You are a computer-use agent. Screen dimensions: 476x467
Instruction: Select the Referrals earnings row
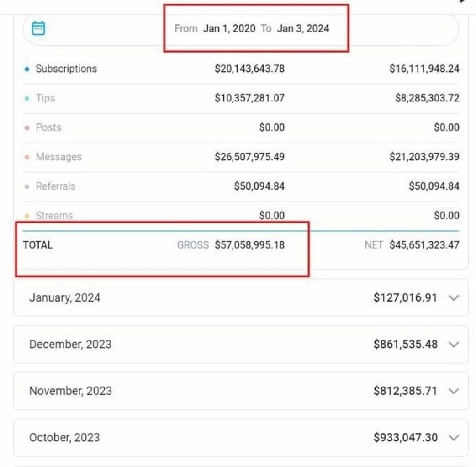(x=241, y=186)
